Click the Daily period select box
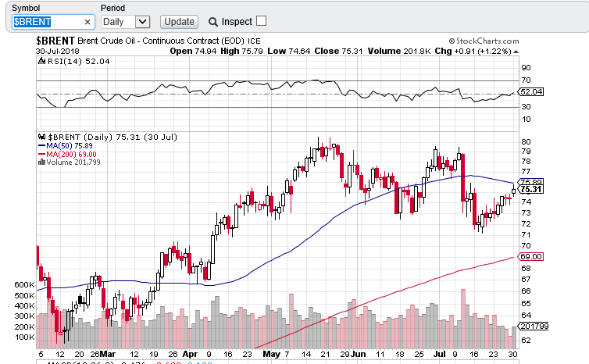 (x=126, y=22)
